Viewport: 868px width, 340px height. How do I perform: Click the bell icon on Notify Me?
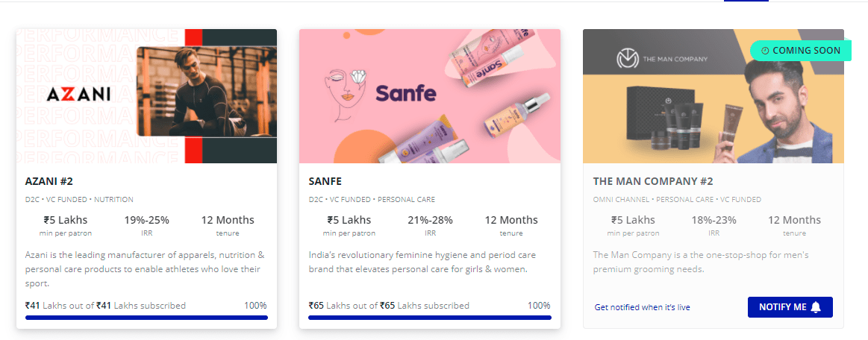(816, 307)
